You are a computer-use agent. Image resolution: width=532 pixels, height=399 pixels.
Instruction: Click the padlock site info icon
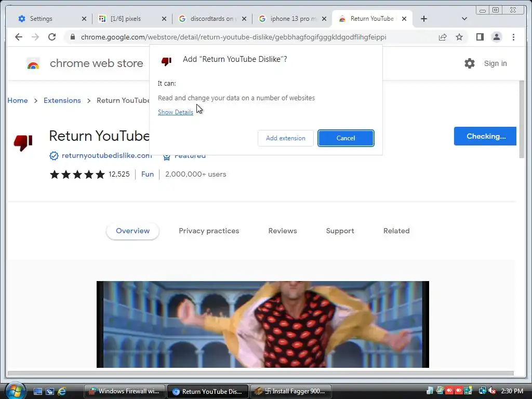pos(72,37)
